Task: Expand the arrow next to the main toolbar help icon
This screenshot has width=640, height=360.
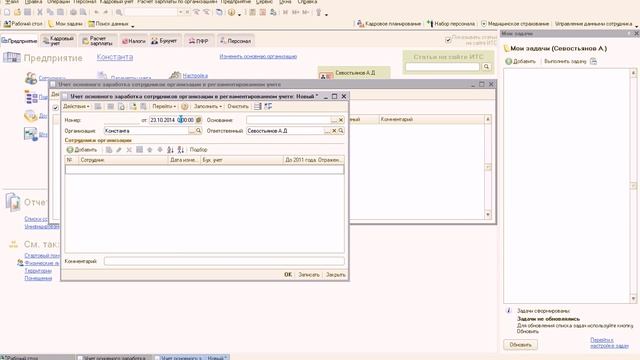Action: (239, 14)
